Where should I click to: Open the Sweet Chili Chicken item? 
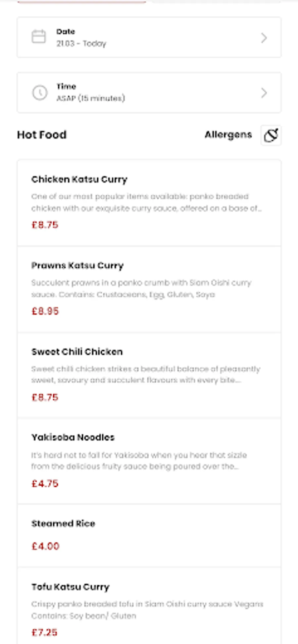click(x=77, y=352)
